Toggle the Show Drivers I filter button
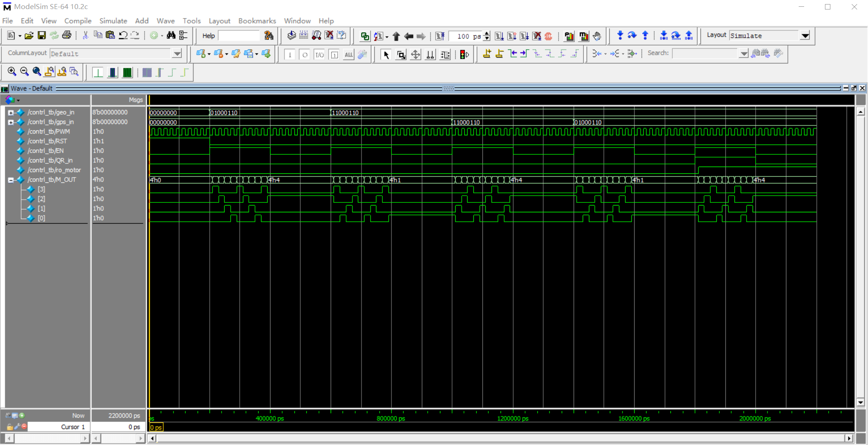 [x=290, y=55]
